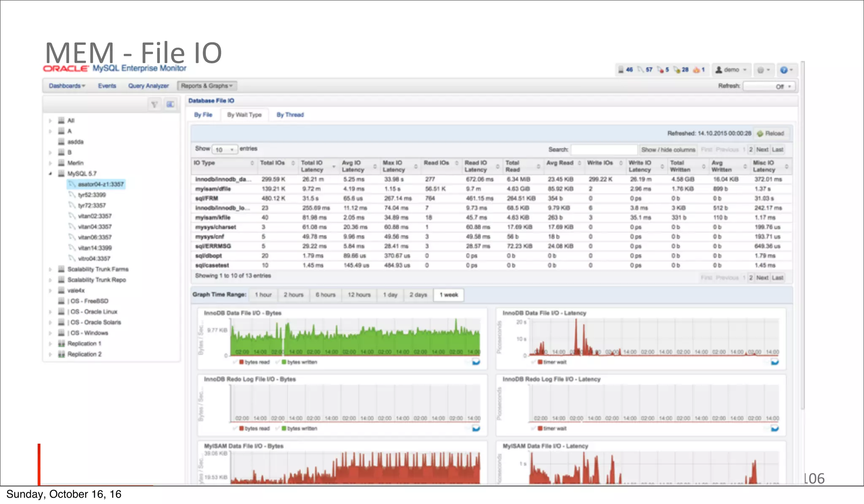Toggle timer wait series in InnoDB Latency graph
This screenshot has width=864, height=504.
point(552,362)
